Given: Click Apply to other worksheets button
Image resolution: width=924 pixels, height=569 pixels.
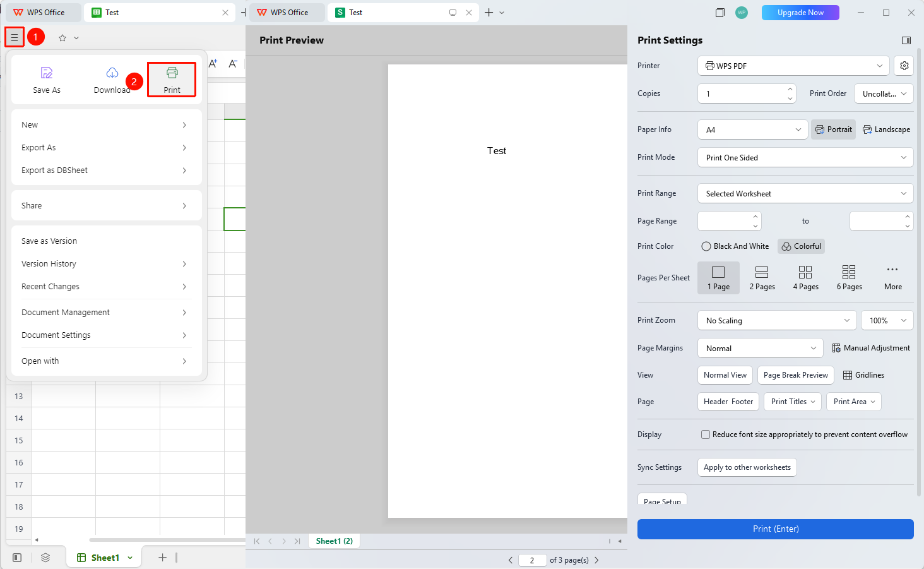Looking at the screenshot, I should click(x=747, y=467).
